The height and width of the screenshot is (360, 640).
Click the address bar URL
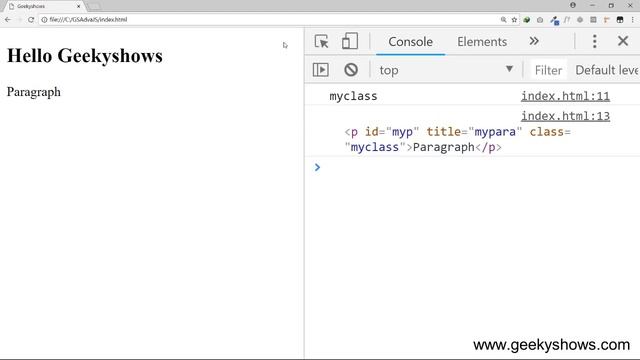pos(88,20)
